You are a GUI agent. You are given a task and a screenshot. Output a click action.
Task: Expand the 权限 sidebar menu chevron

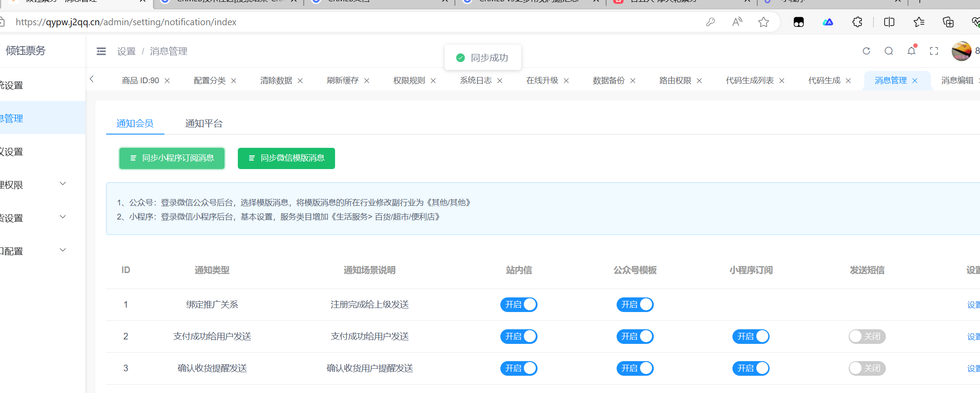pos(63,184)
